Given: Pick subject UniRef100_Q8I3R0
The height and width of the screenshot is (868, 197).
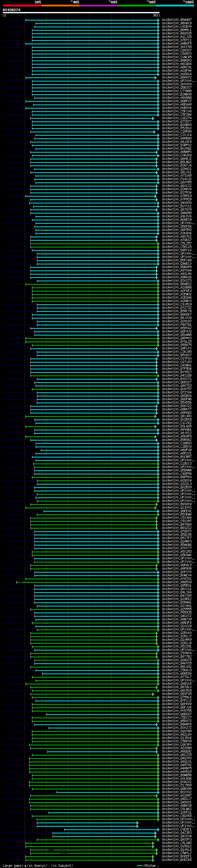Looking at the screenshot, I should (x=177, y=416).
